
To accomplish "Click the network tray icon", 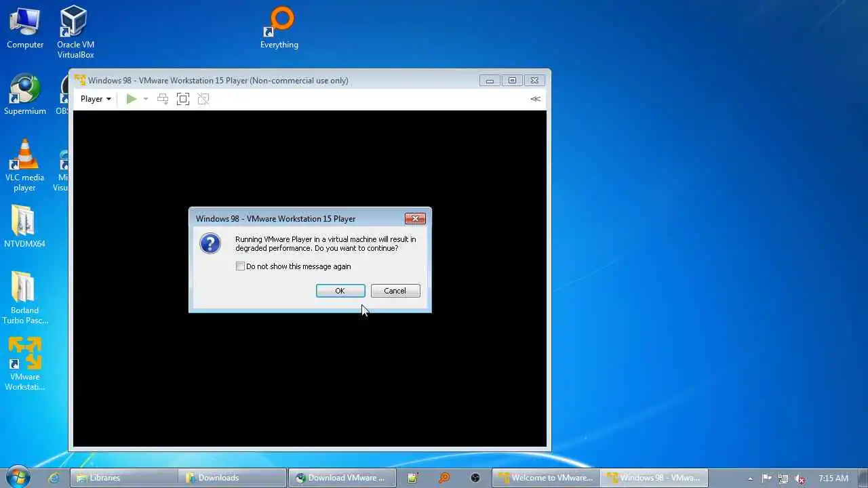I will (x=783, y=479).
